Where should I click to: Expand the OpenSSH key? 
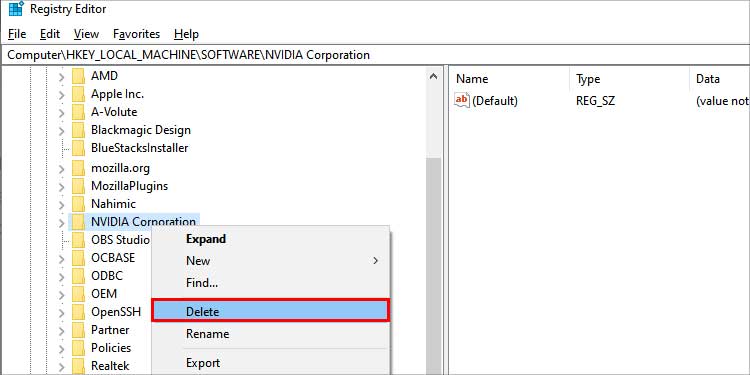[x=61, y=313]
